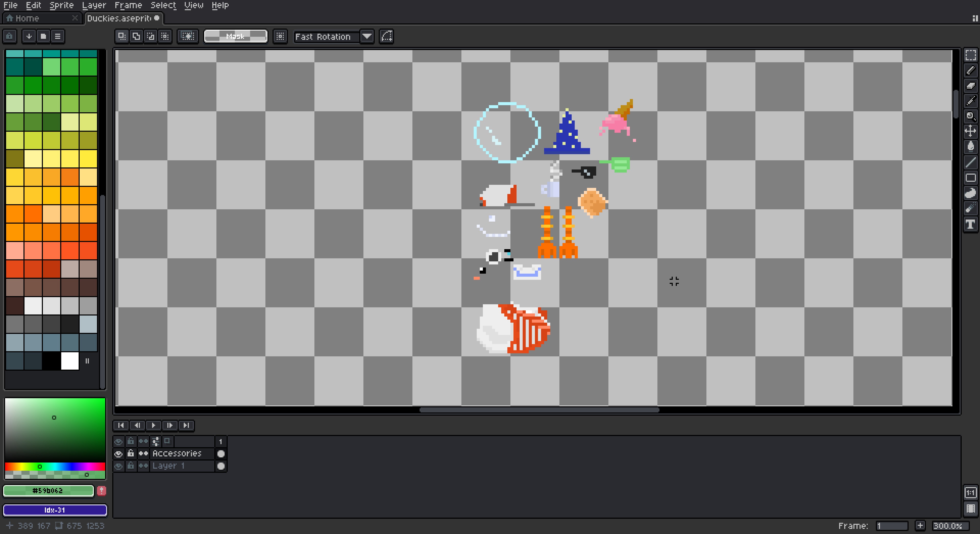This screenshot has width=980, height=534.
Task: Select the Pencil tool
Action: 971,71
